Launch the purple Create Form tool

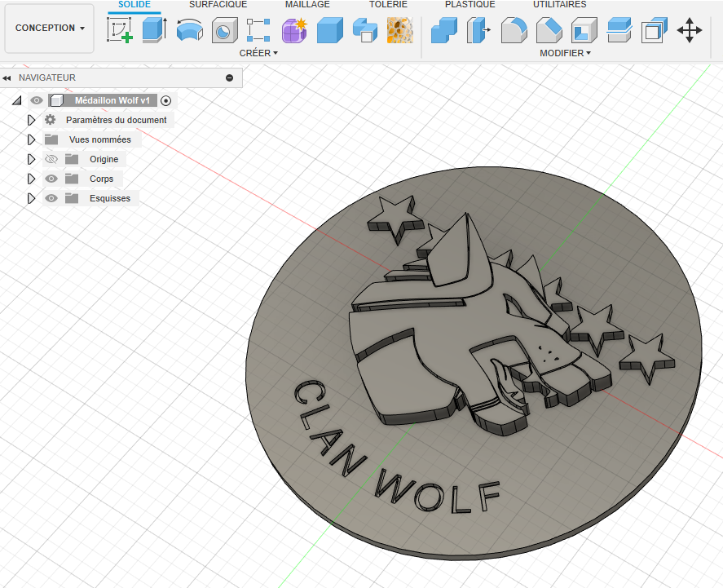[x=294, y=30]
